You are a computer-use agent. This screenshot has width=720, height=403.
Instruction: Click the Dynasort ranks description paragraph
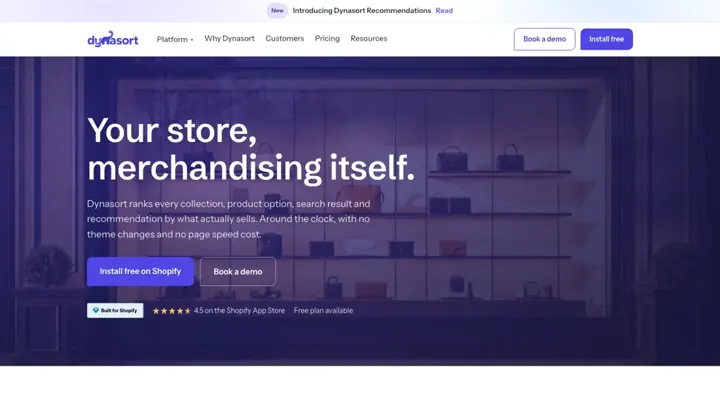(x=228, y=219)
